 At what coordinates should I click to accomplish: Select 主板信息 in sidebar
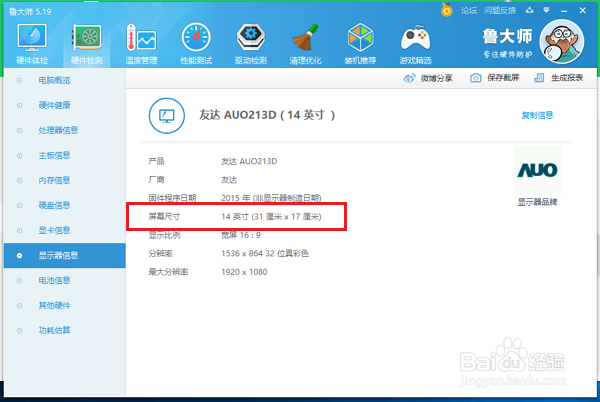click(x=65, y=155)
